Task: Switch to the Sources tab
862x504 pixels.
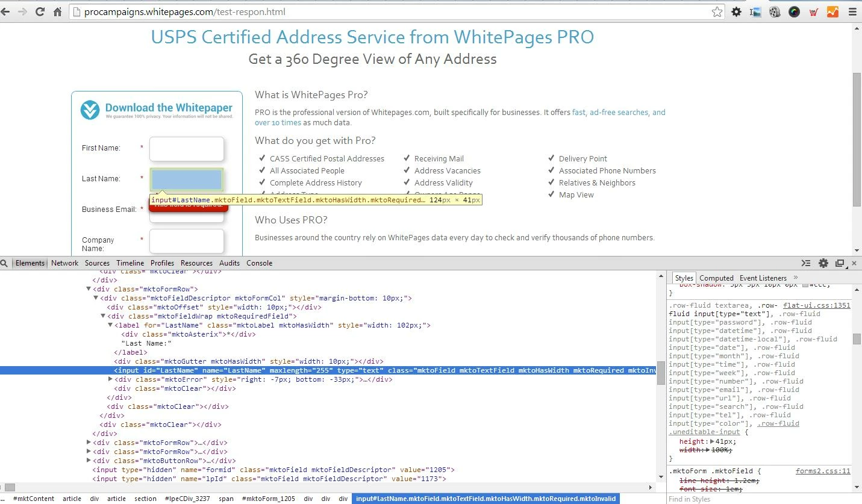Action: click(97, 263)
